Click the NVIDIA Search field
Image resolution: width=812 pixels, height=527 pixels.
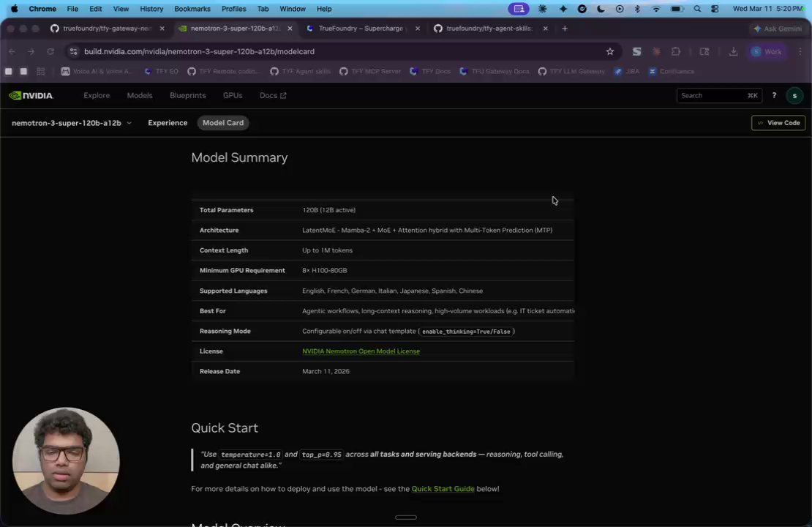(x=719, y=95)
